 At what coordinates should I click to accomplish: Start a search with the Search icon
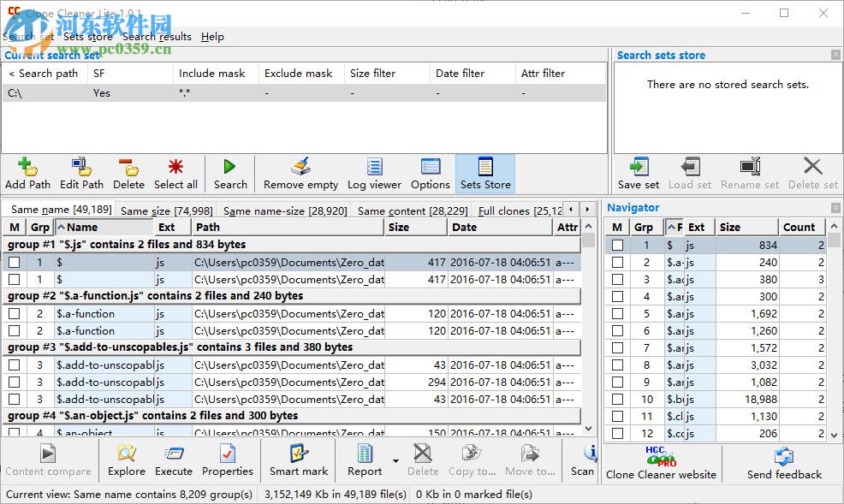click(230, 172)
